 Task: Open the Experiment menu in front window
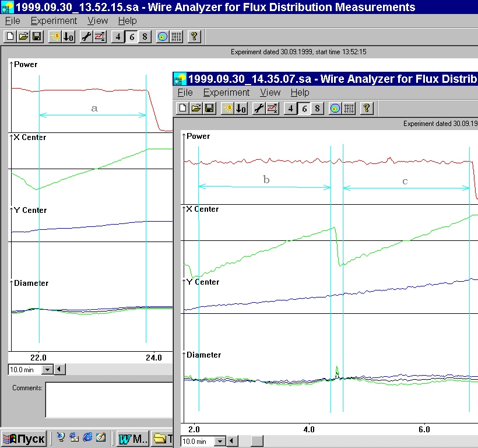226,92
